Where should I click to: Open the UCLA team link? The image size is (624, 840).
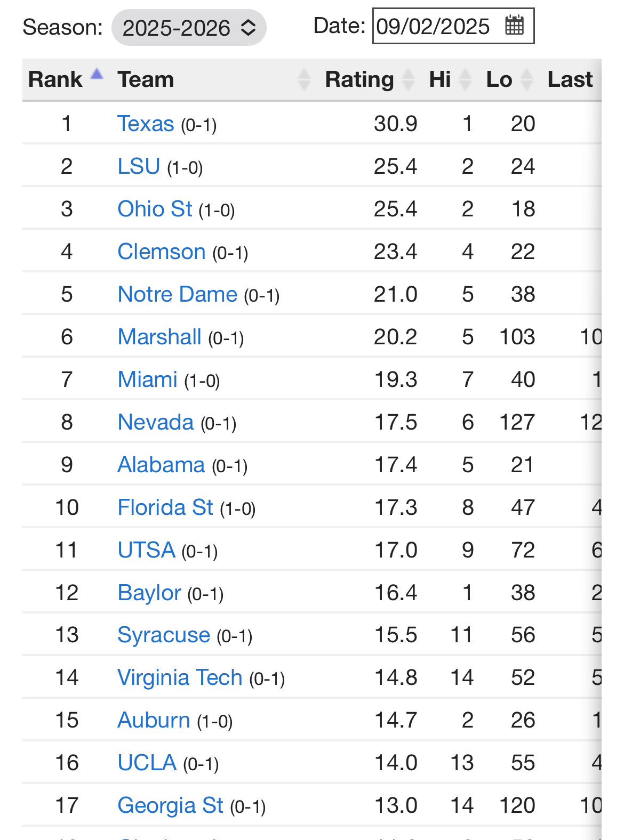[x=147, y=763]
